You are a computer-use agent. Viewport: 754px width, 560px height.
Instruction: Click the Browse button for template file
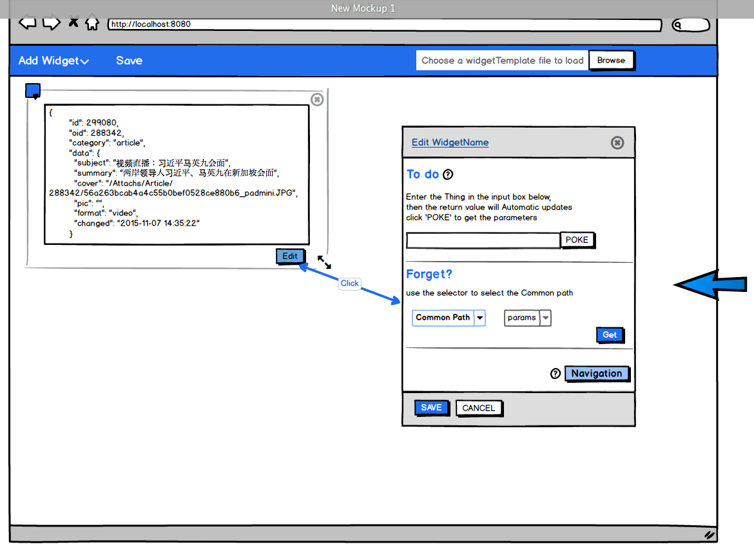pos(610,61)
